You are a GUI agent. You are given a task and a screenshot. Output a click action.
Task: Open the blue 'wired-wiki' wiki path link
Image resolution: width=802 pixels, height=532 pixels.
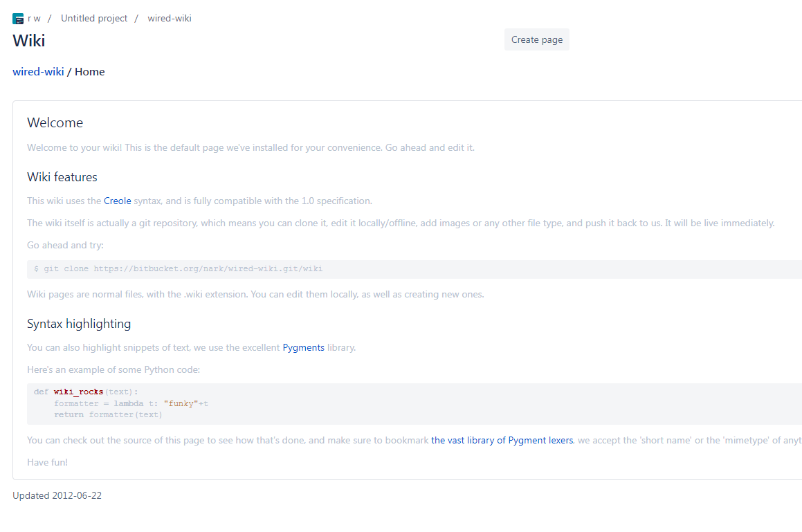pyautogui.click(x=38, y=72)
